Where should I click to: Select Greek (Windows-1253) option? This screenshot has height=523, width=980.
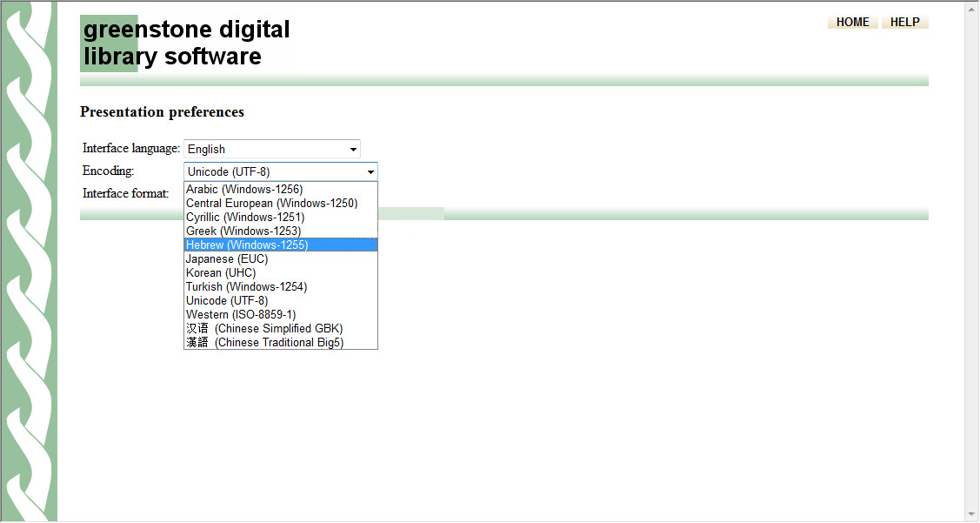point(281,231)
